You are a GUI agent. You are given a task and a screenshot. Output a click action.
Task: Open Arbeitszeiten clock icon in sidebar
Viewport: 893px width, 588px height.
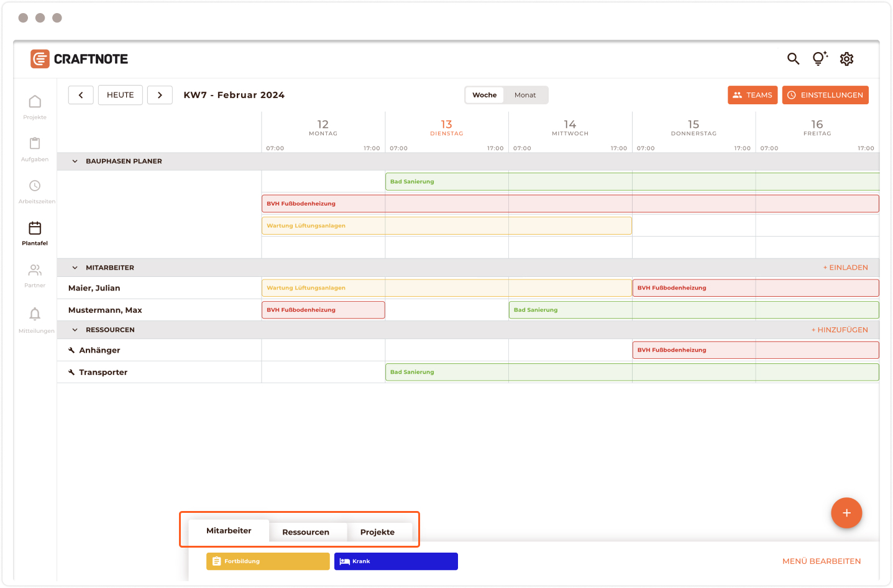[35, 186]
